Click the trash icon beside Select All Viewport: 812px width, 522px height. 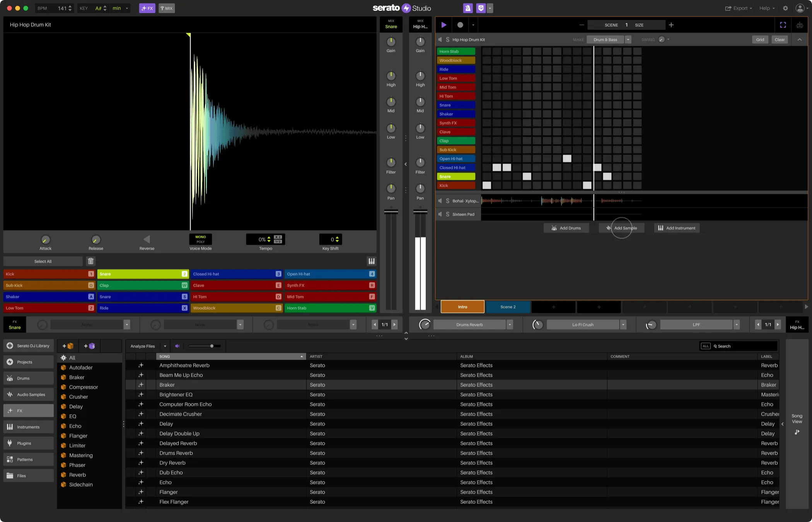[90, 261]
